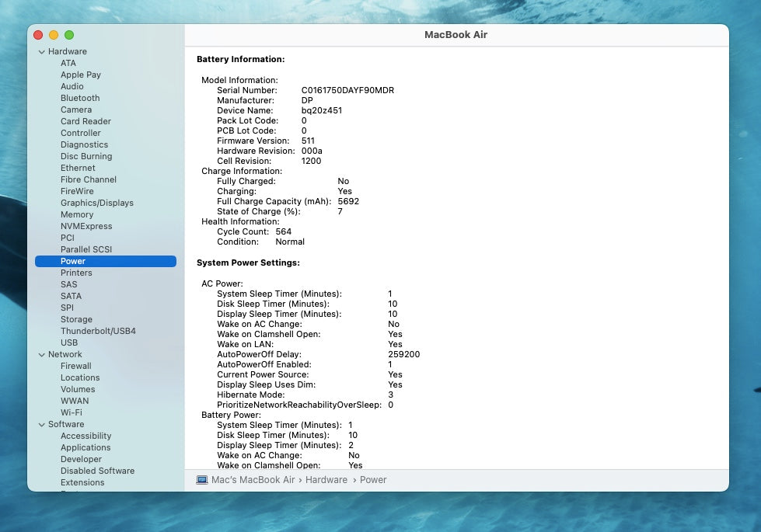
Task: Collapse the Hardware section chevron
Action: coord(41,52)
